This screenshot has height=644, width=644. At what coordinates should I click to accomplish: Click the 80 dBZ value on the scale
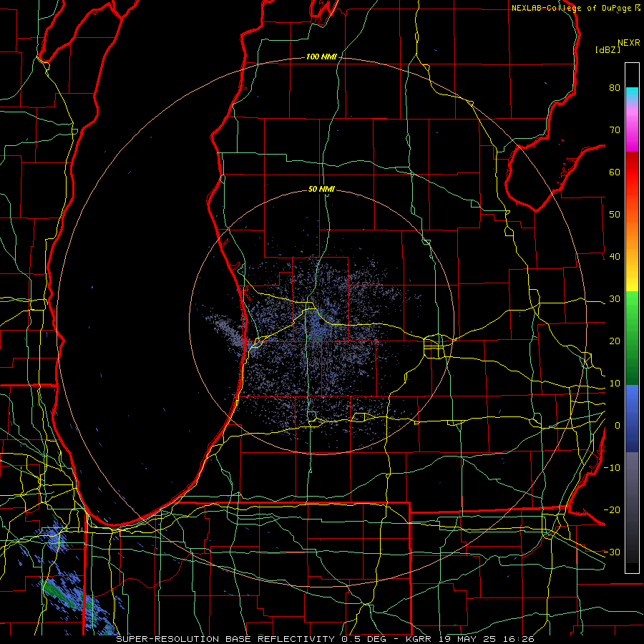615,87
